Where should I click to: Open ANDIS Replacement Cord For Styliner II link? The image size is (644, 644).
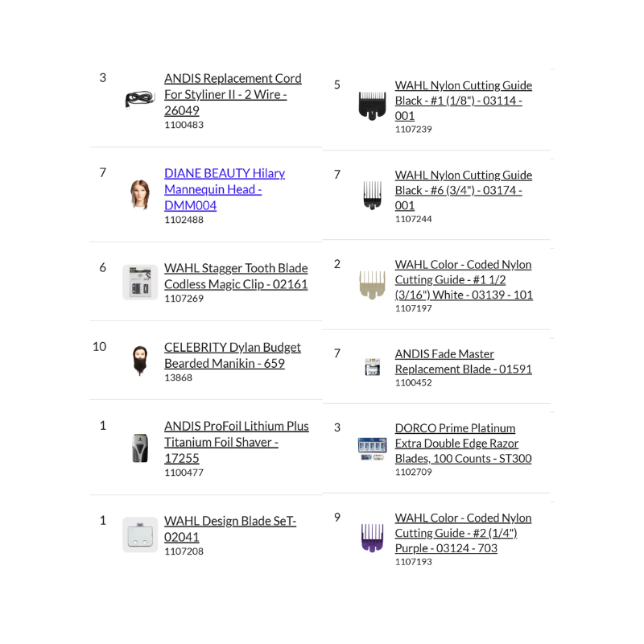point(233,94)
